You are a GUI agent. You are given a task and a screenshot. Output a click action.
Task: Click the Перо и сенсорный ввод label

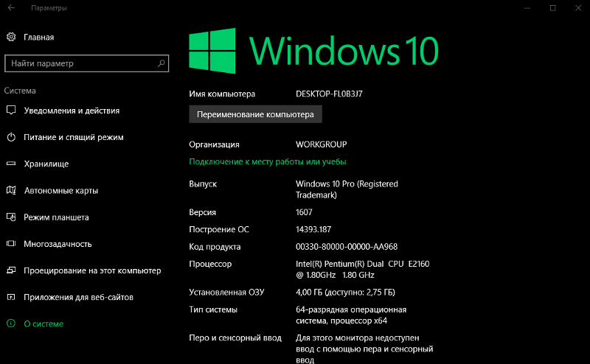point(235,338)
